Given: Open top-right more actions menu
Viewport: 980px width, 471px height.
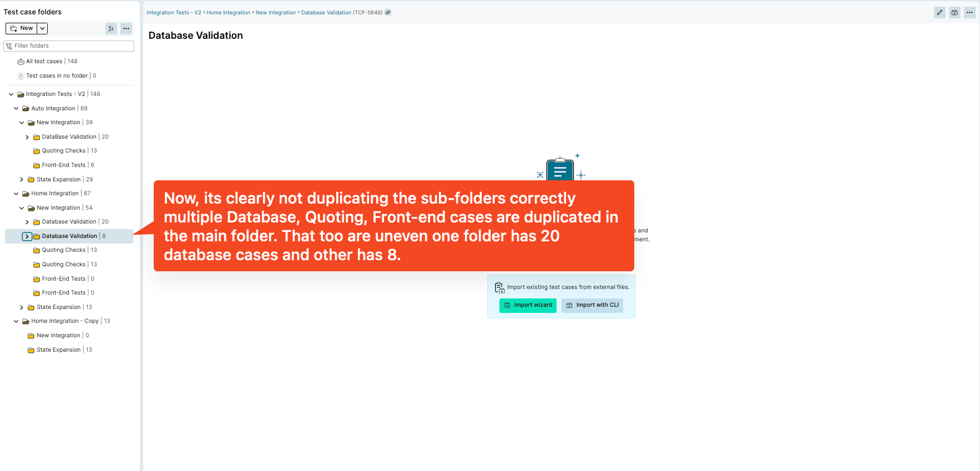Looking at the screenshot, I should [x=969, y=12].
